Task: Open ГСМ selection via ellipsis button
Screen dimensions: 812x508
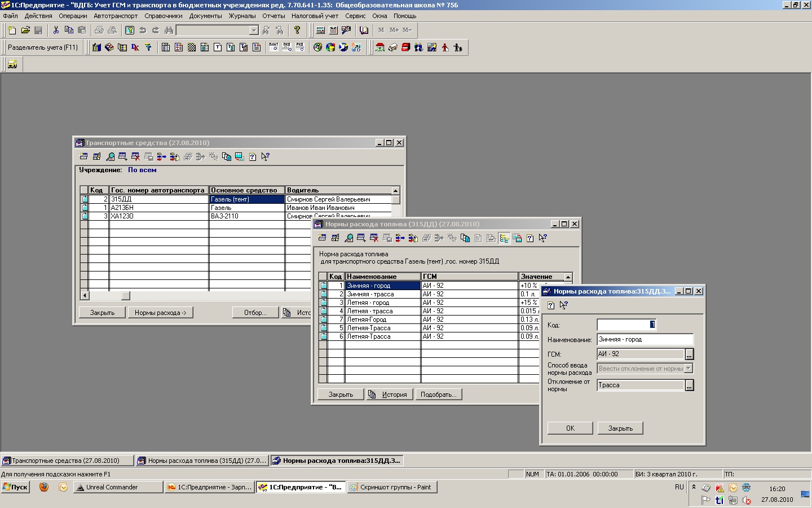Action: 689,354
